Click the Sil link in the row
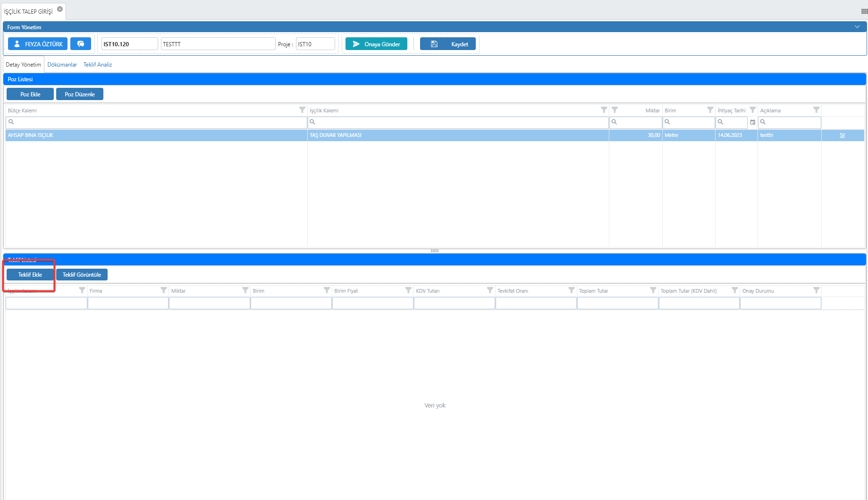The image size is (868, 500). (842, 136)
